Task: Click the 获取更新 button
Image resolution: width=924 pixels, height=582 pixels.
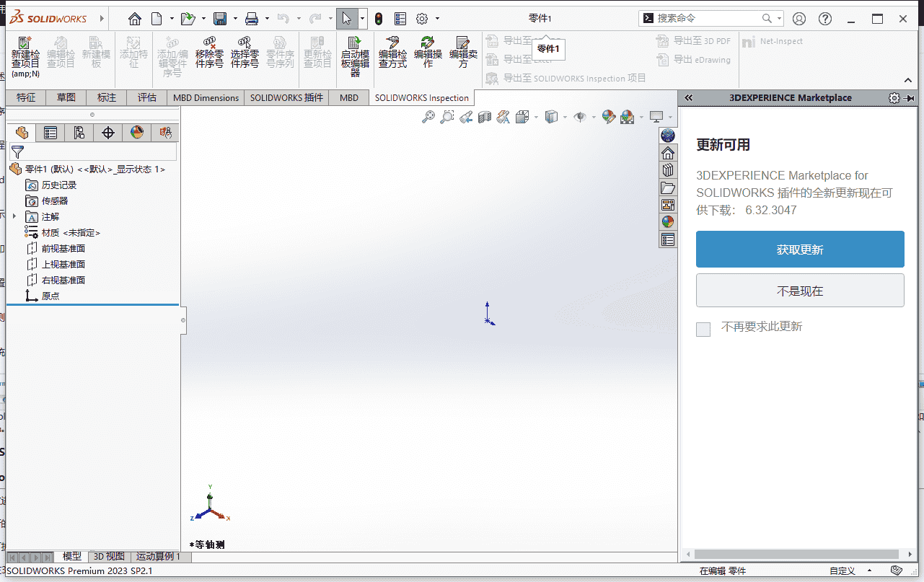Action: (x=800, y=249)
